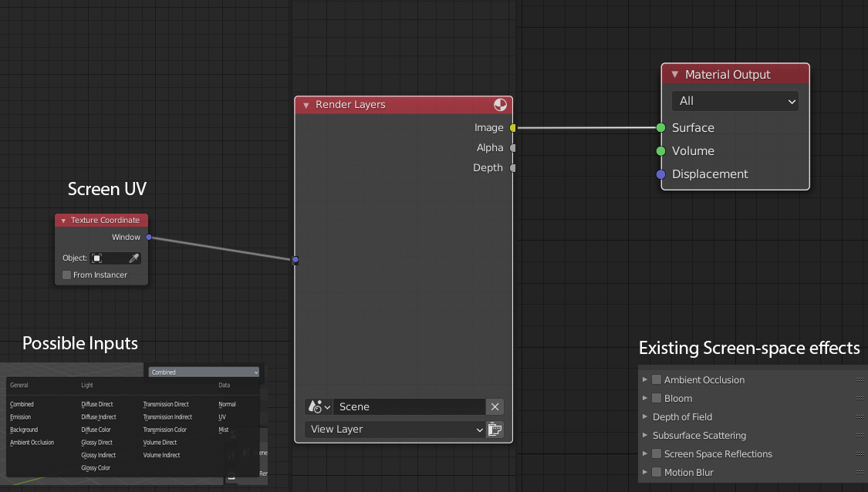The image size is (868, 492).
Task: Expand the Screen Space Reflections panel
Action: (x=645, y=453)
